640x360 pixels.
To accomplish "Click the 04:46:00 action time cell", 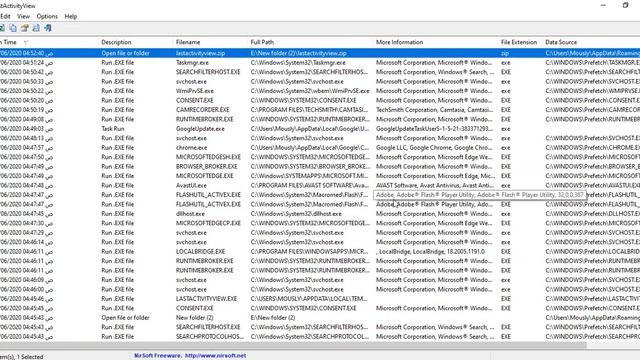I will [27, 289].
